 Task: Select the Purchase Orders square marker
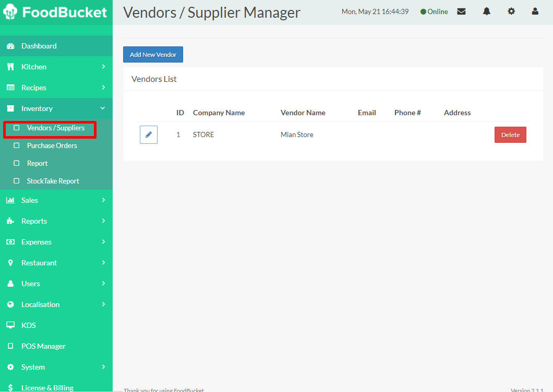point(17,145)
